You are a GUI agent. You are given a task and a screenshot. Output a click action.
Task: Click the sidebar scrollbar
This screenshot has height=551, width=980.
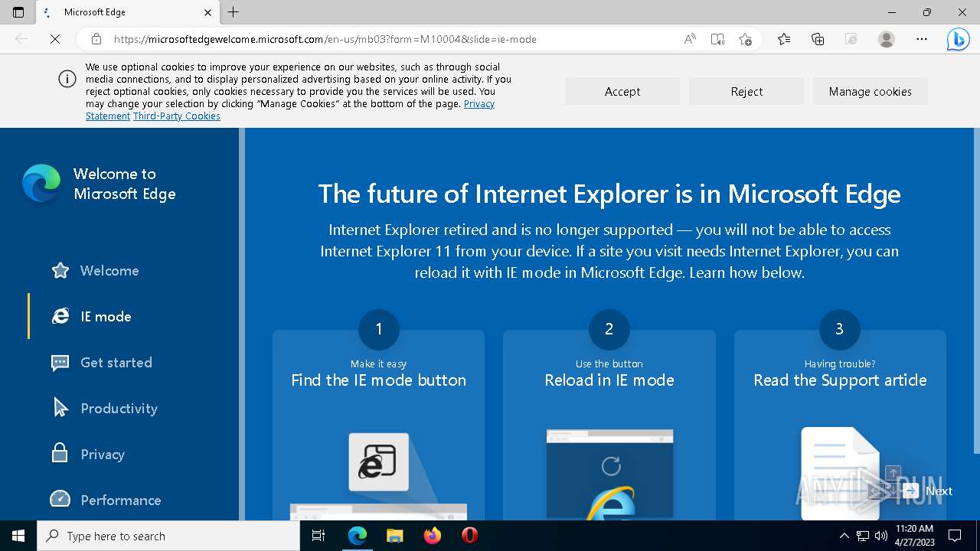point(242,324)
